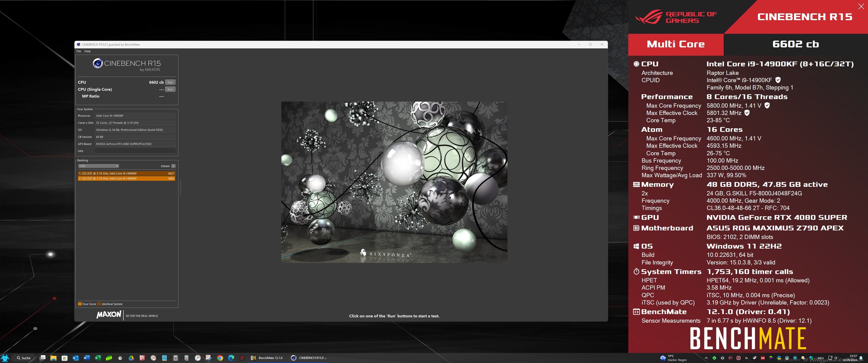Open the notifications bell icon
The image size is (868, 363).
[861, 358]
